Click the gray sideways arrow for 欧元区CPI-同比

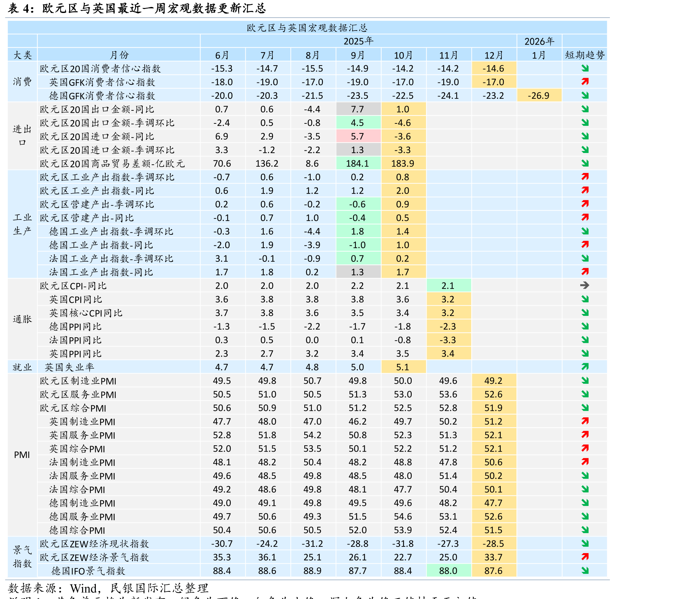pyautogui.click(x=585, y=285)
